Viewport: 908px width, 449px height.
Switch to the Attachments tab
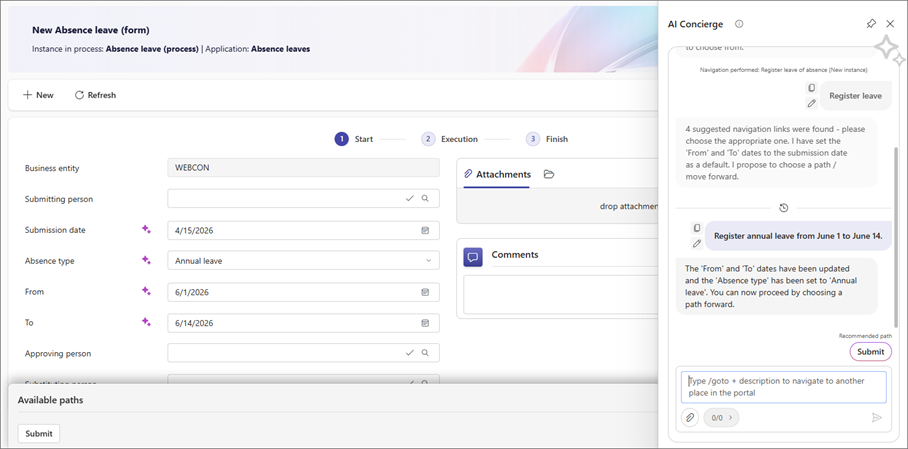[x=497, y=174]
